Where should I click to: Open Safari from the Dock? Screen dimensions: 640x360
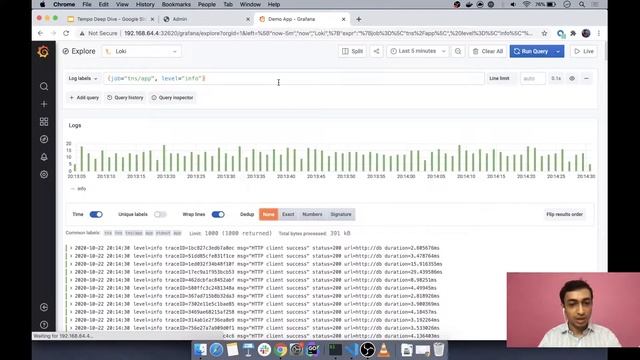point(216,350)
